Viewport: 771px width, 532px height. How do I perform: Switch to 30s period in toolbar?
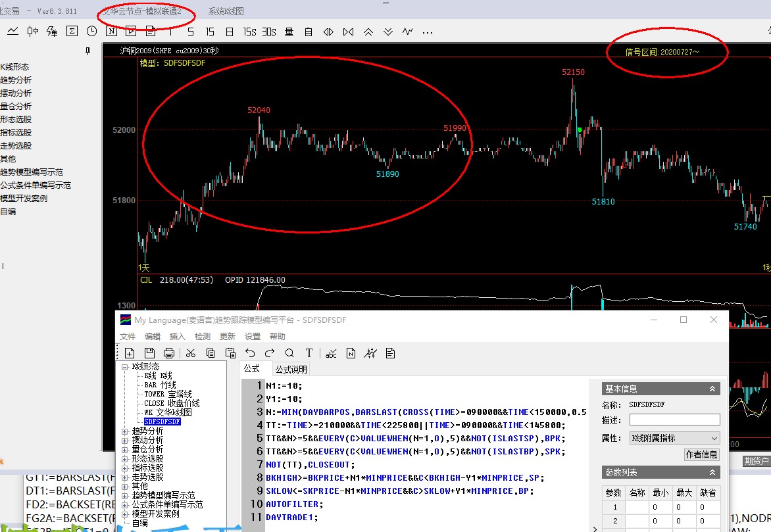pyautogui.click(x=268, y=32)
